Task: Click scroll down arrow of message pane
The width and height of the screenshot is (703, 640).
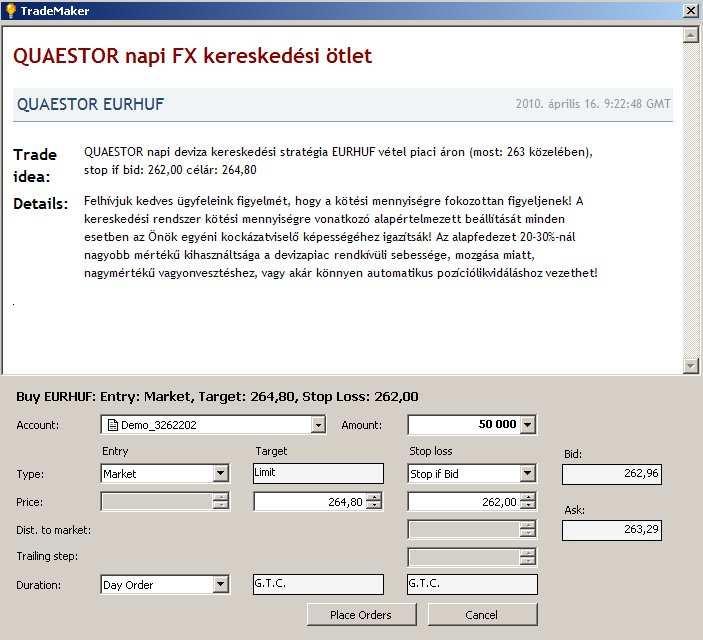Action: (x=690, y=366)
